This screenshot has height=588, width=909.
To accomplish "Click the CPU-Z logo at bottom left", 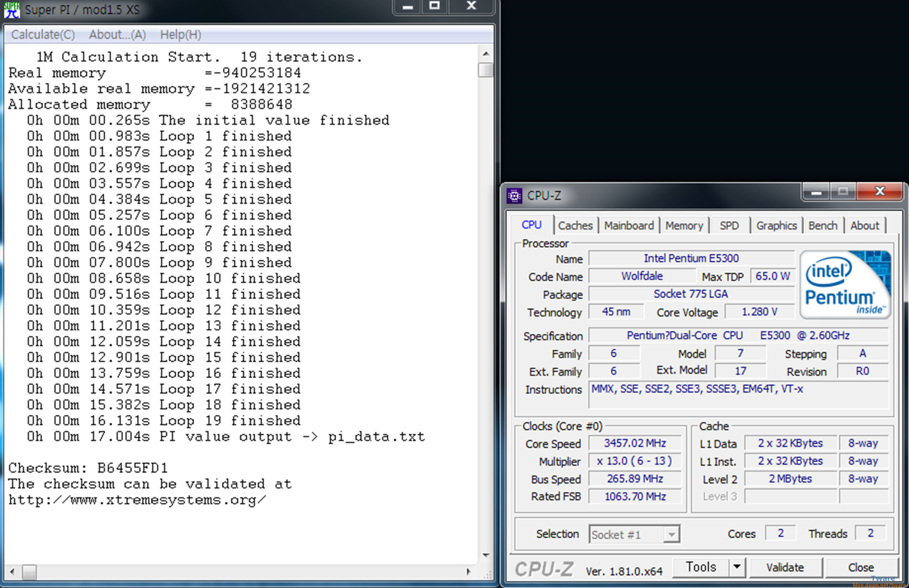I will [x=544, y=569].
